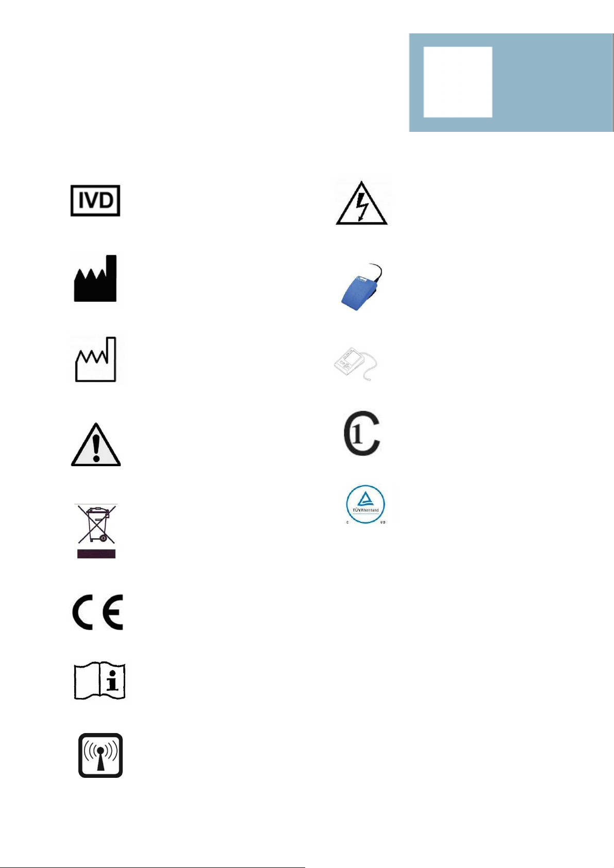The height and width of the screenshot is (868, 614).
Task: Click the horizontal footnote line at page bottom
Action: pyautogui.click(x=153, y=867)
